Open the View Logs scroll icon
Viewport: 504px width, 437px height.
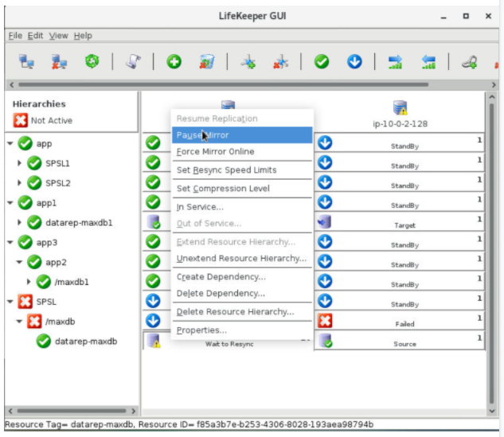pos(133,61)
